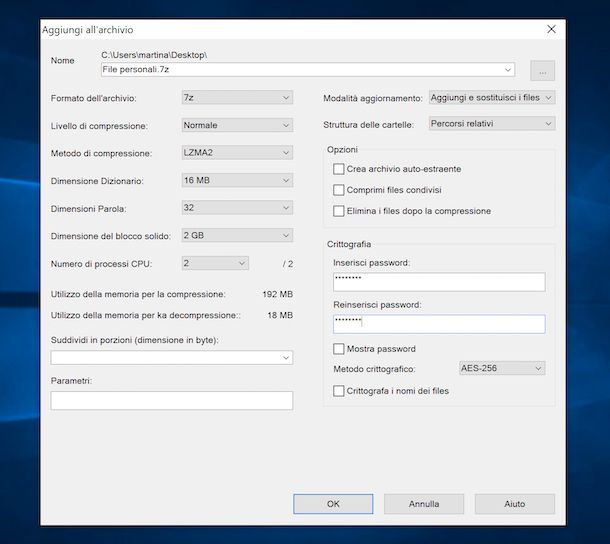Open the Metodo di compressione LZMA2 dropdown
The image size is (610, 544).
click(237, 153)
